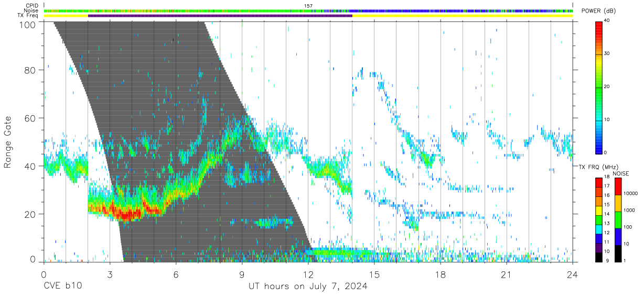The height and width of the screenshot is (297, 644).
Task: Click y-axis tick label '60'
Action: (30, 118)
